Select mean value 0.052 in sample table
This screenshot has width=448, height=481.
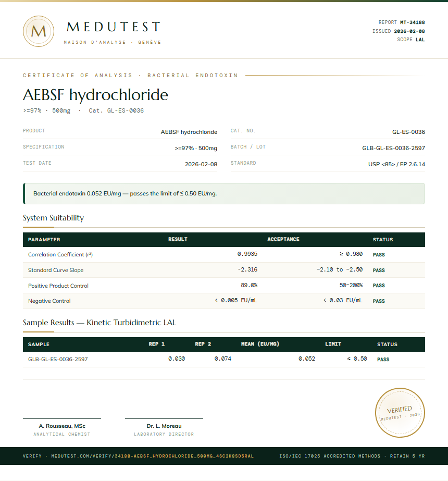[307, 359]
